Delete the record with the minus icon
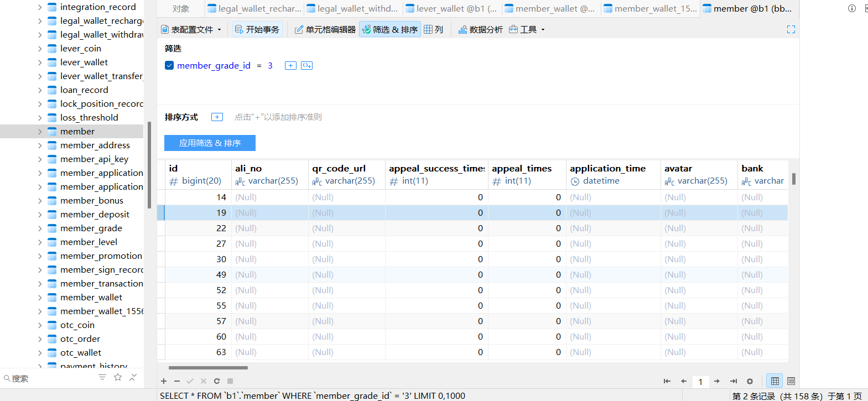 [x=177, y=381]
